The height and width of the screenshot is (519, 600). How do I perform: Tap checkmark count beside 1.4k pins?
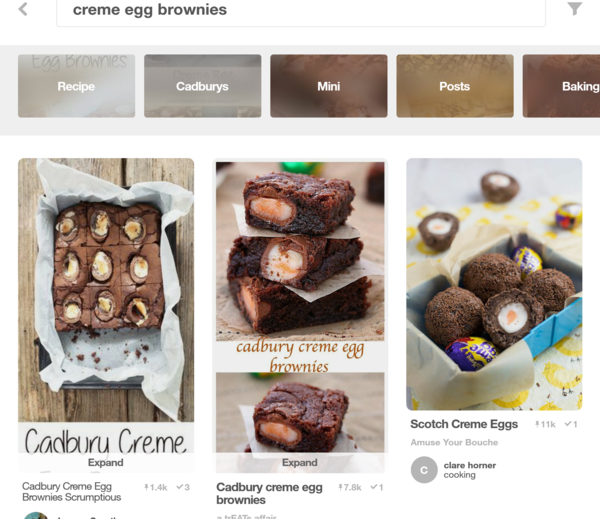(183, 487)
